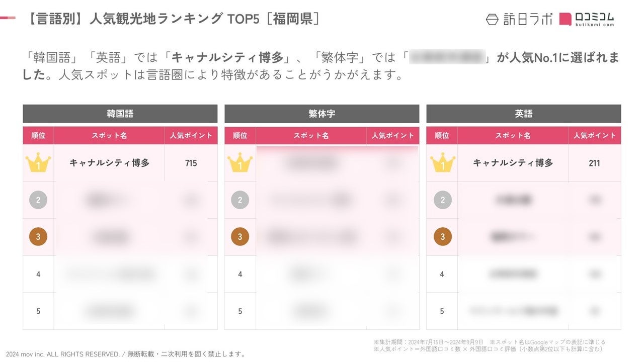Select the 英語 table header

coord(523,114)
